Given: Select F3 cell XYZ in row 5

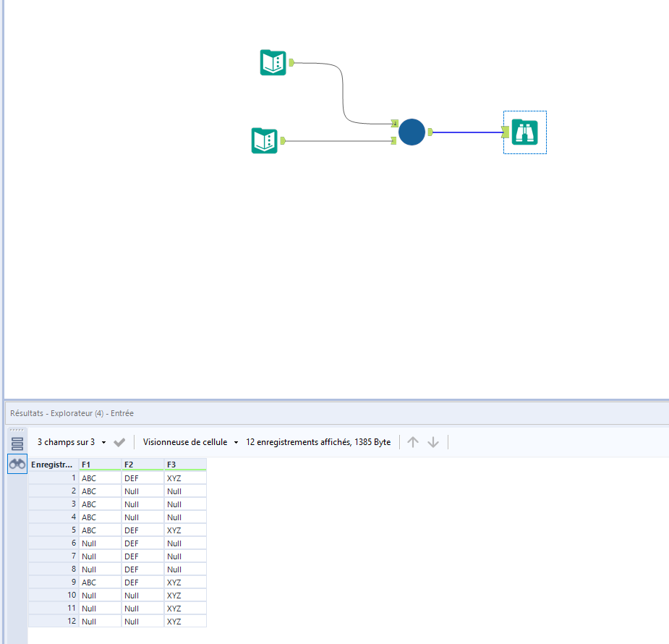Looking at the screenshot, I should coord(186,530).
